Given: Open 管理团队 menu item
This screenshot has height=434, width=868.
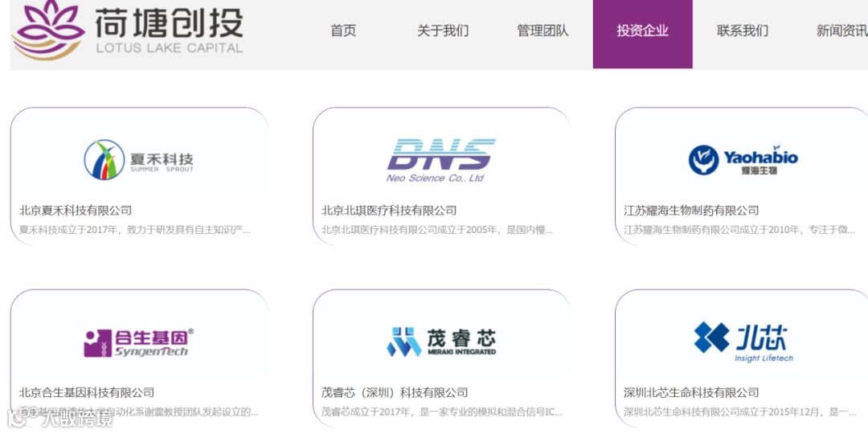Looking at the screenshot, I should click(542, 31).
